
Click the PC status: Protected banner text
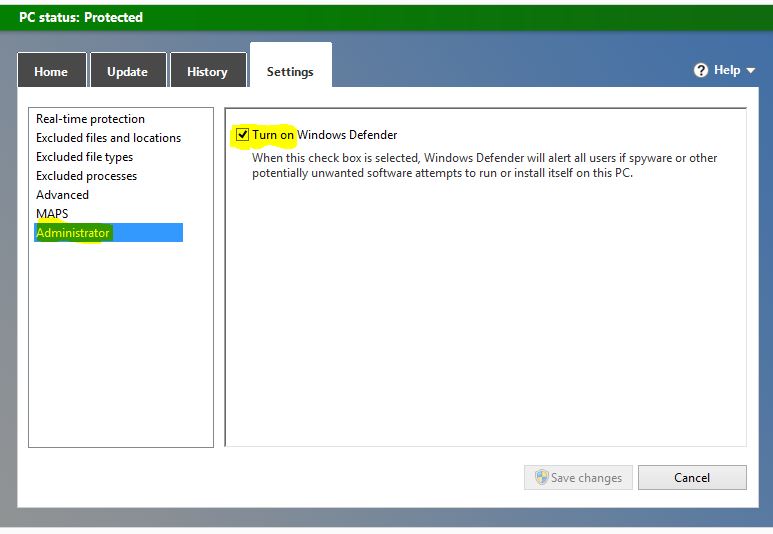click(81, 17)
